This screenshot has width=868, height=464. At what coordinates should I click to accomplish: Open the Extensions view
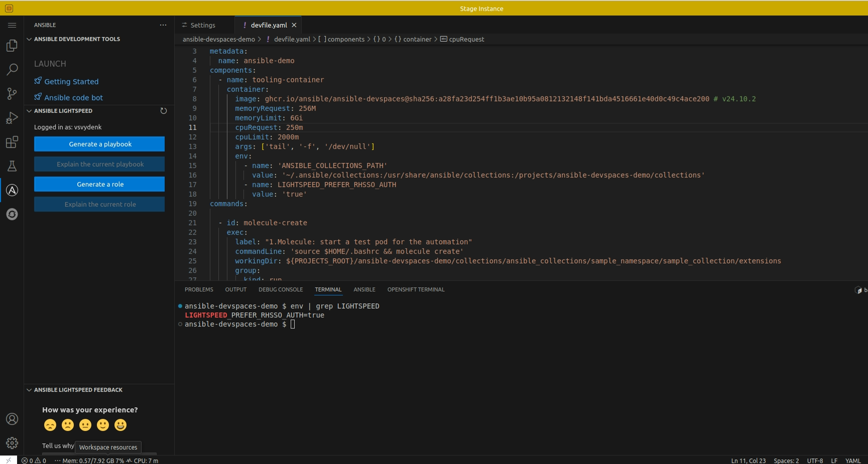tap(12, 142)
